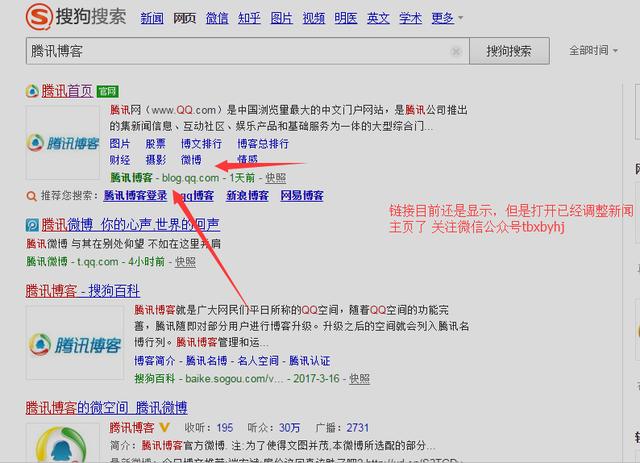Open the 快照 cached link for blog.qq.com

pyautogui.click(x=275, y=178)
